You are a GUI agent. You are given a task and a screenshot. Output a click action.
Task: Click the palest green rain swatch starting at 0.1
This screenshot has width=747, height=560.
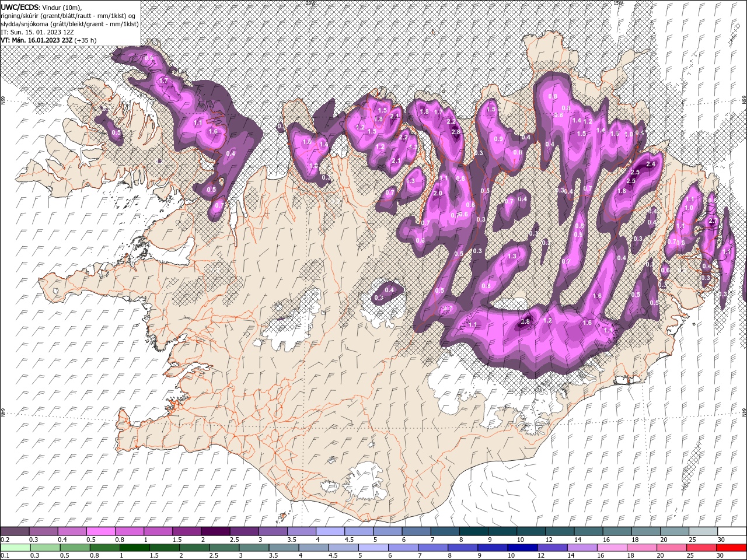pyautogui.click(x=16, y=548)
